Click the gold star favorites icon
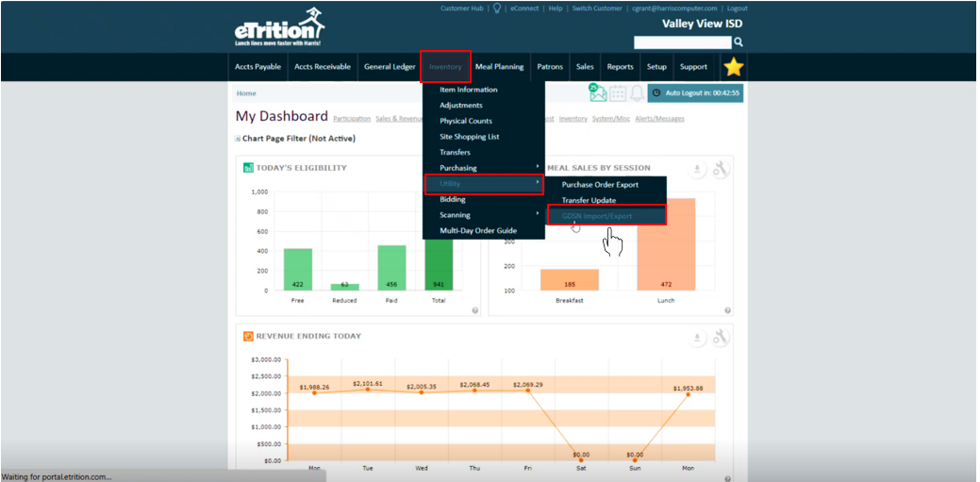 point(733,67)
